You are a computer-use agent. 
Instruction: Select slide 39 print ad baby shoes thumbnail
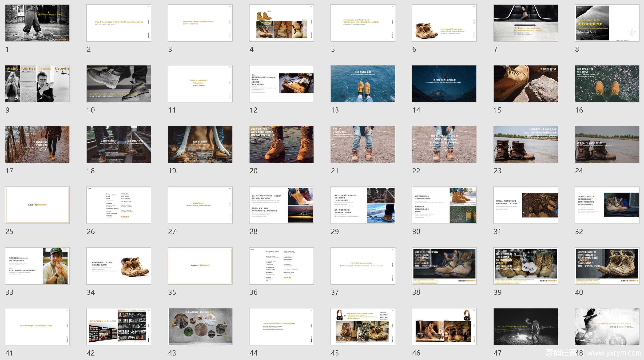click(x=525, y=266)
